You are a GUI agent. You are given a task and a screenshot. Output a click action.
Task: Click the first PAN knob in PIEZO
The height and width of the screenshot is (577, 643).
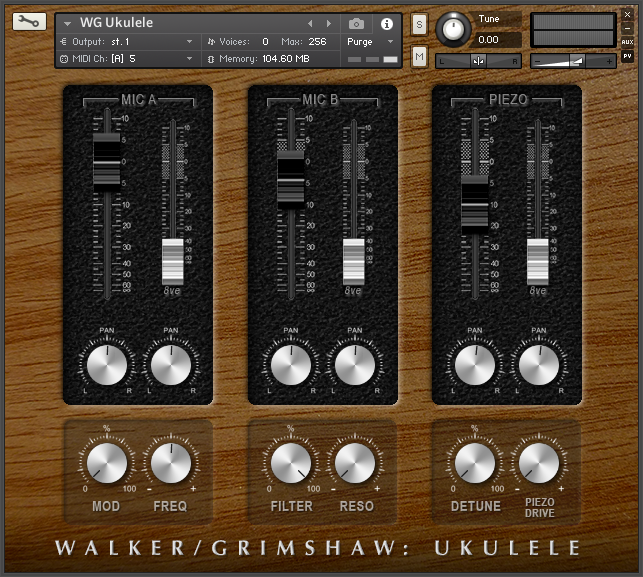click(475, 365)
